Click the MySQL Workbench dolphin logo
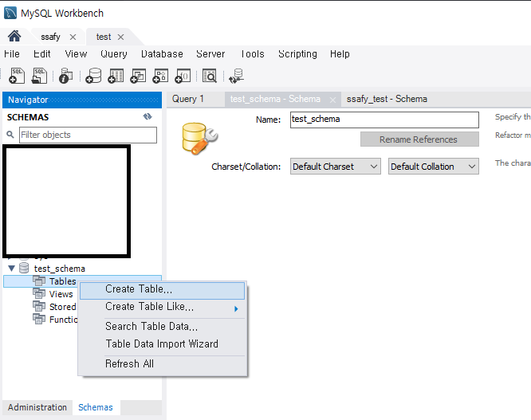 pyautogui.click(x=10, y=13)
